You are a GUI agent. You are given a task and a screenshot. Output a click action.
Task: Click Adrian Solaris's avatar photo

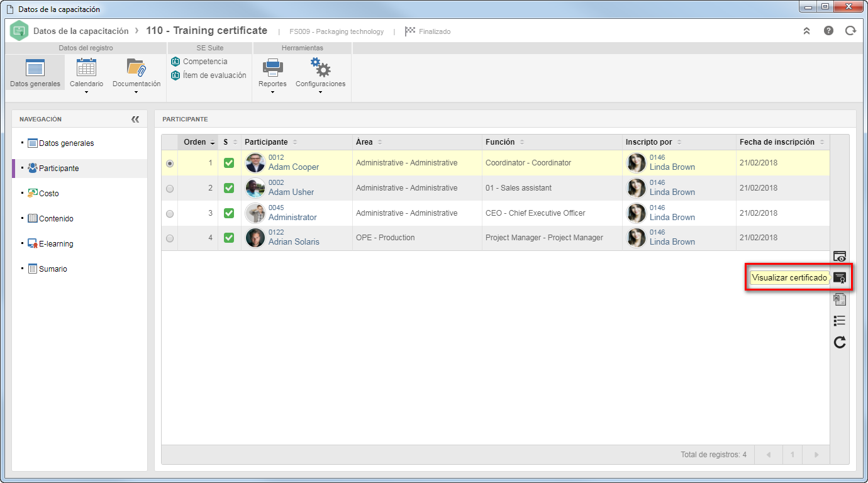point(255,238)
